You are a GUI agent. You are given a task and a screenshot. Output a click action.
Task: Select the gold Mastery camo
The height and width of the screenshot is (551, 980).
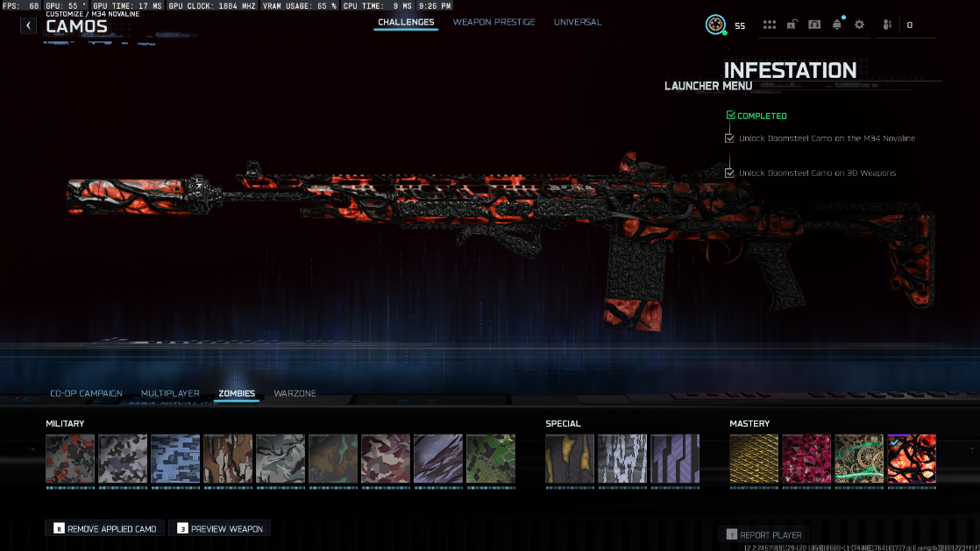754,459
